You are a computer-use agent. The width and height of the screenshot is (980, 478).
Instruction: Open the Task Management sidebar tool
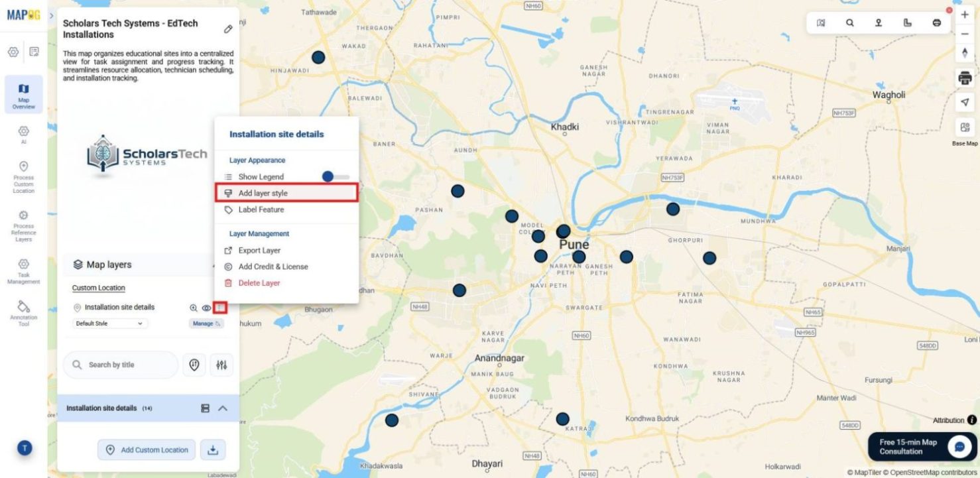click(x=23, y=270)
